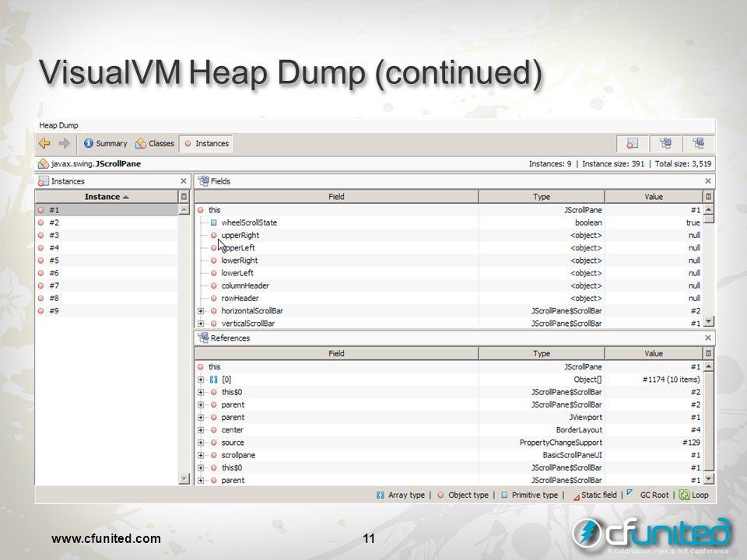Screen dimensions: 747x560
Task: Expand the scrollpane BasicScrollPaneUI reference
Action: click(201, 455)
